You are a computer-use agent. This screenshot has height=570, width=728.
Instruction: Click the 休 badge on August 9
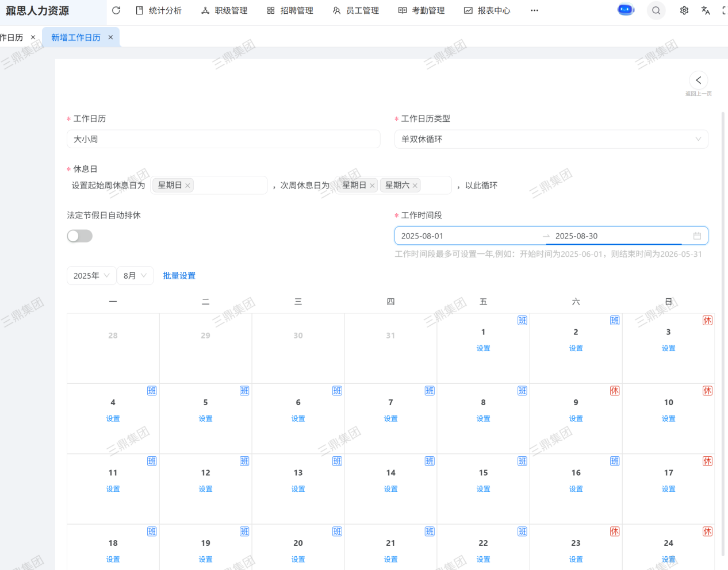615,391
